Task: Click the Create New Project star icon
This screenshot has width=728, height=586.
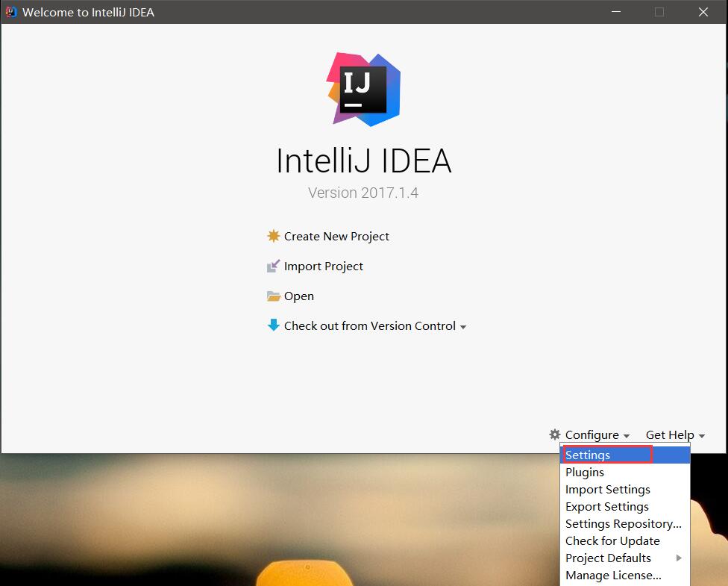Action: point(273,236)
